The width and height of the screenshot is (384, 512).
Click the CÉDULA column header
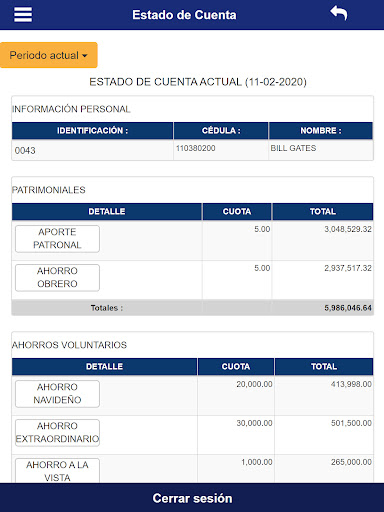[221, 131]
